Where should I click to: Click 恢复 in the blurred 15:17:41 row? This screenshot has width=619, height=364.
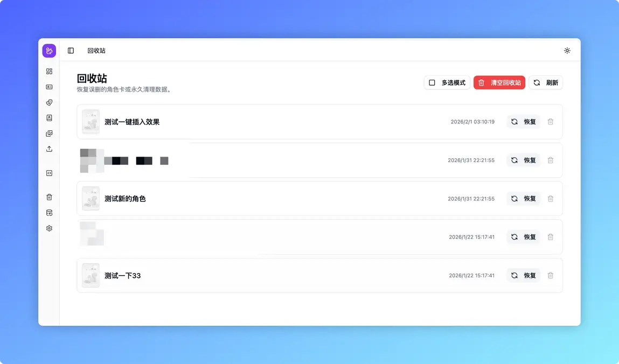(x=523, y=237)
